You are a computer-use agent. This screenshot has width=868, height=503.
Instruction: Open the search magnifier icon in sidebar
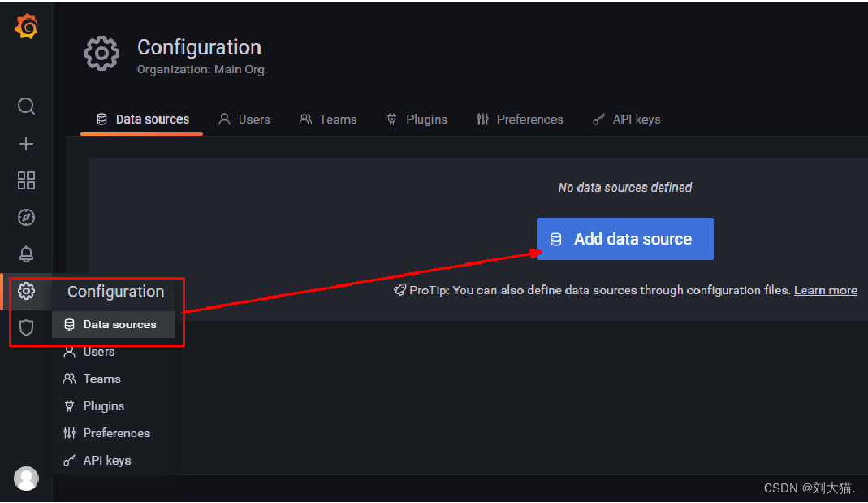pos(26,106)
